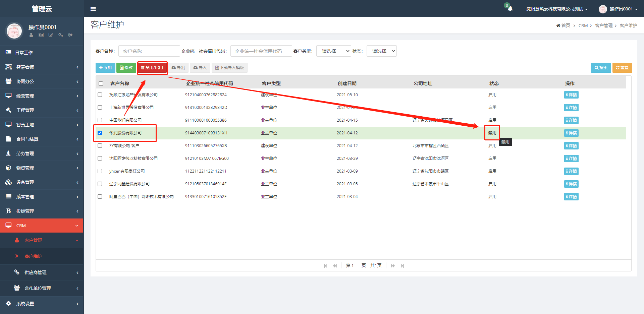Click the ID card icon in sidebar profile
This screenshot has height=314, width=644.
point(41,35)
